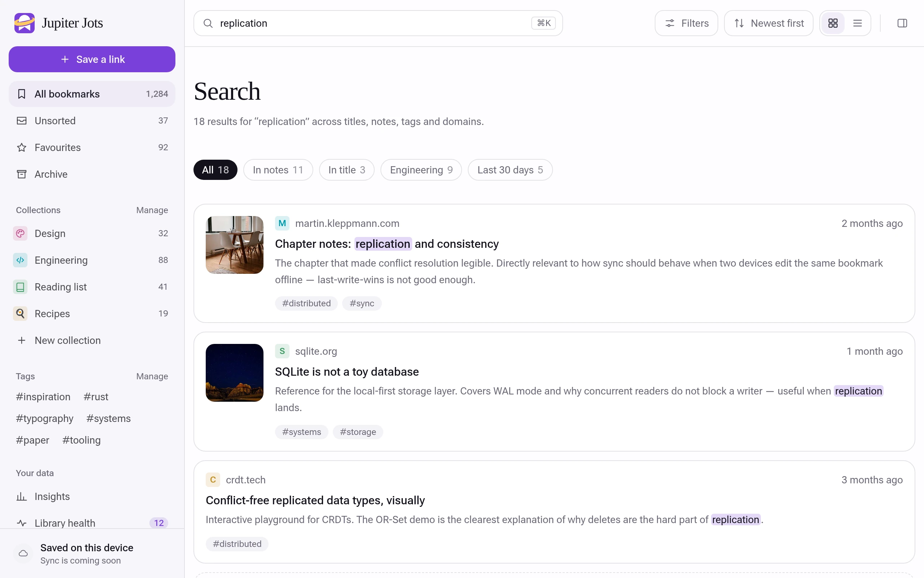Select the #inspiration tag in sidebar
924x578 pixels.
tap(43, 397)
